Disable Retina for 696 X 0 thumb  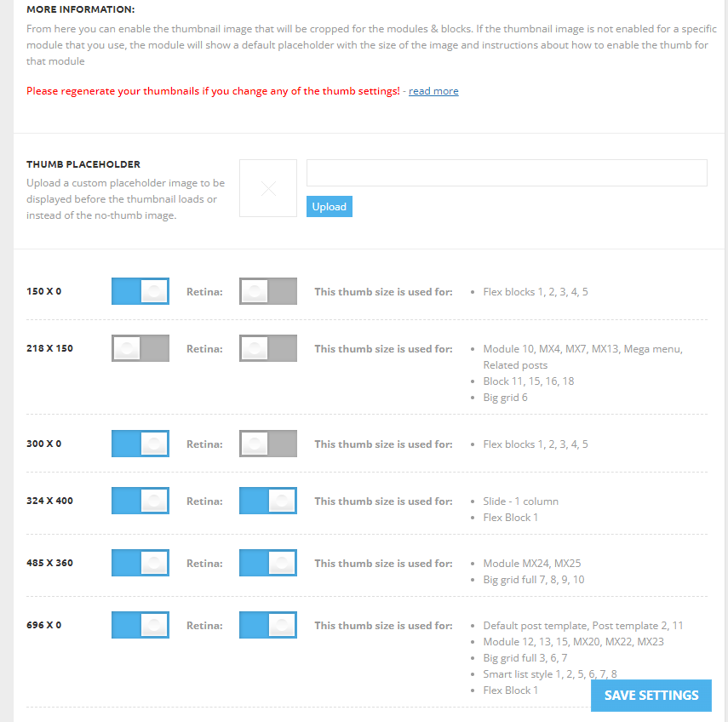click(x=268, y=625)
